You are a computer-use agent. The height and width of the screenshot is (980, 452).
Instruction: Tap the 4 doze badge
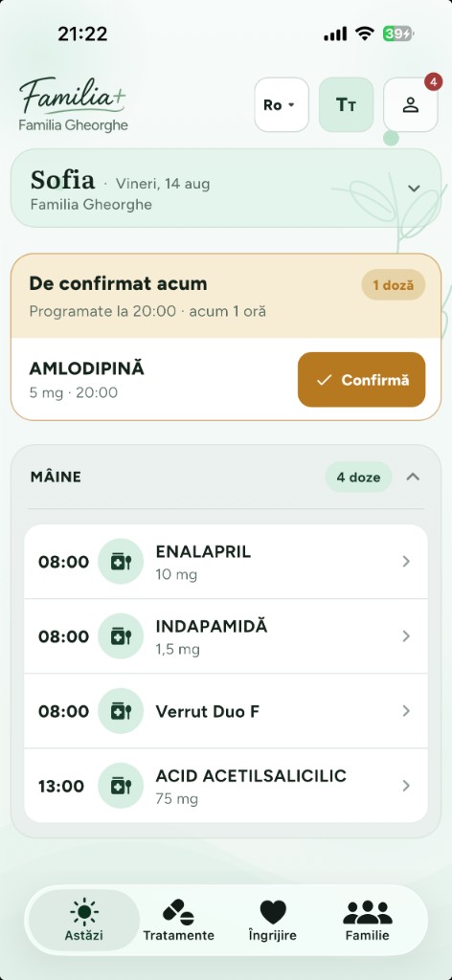point(358,477)
